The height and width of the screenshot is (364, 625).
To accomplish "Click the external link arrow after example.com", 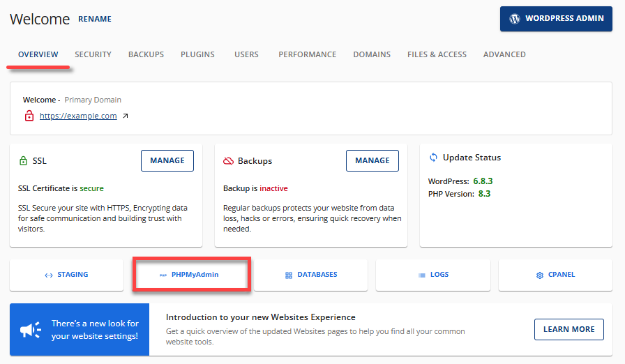I will pyautogui.click(x=125, y=116).
